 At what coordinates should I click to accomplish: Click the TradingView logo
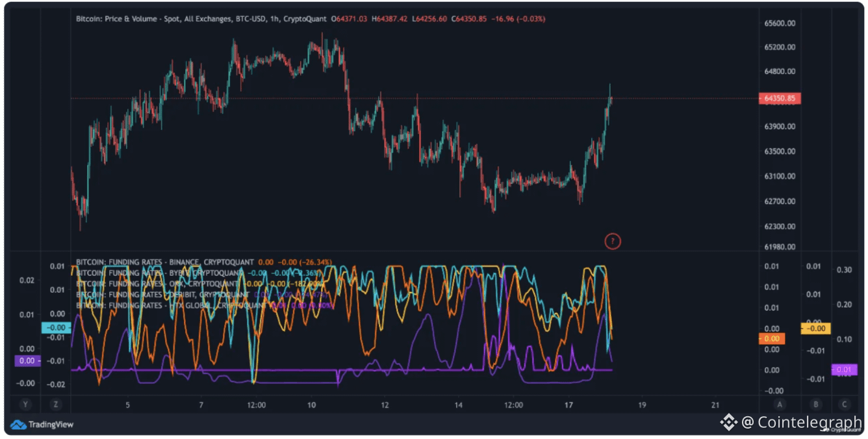click(42, 425)
